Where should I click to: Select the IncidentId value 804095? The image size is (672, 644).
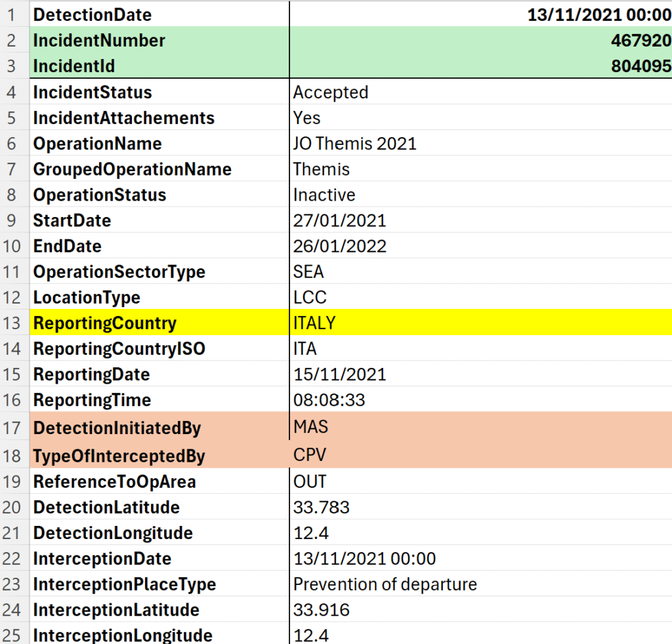(640, 66)
